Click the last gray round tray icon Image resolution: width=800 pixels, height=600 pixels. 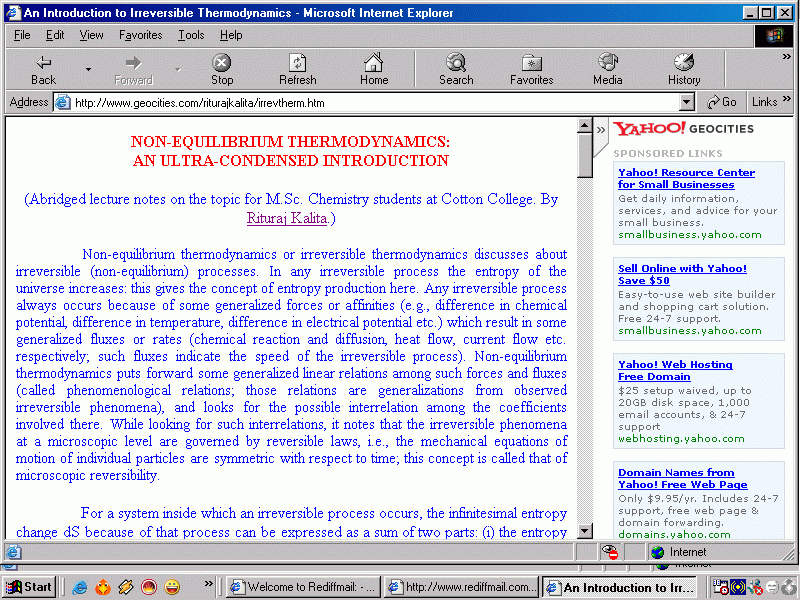(x=789, y=587)
